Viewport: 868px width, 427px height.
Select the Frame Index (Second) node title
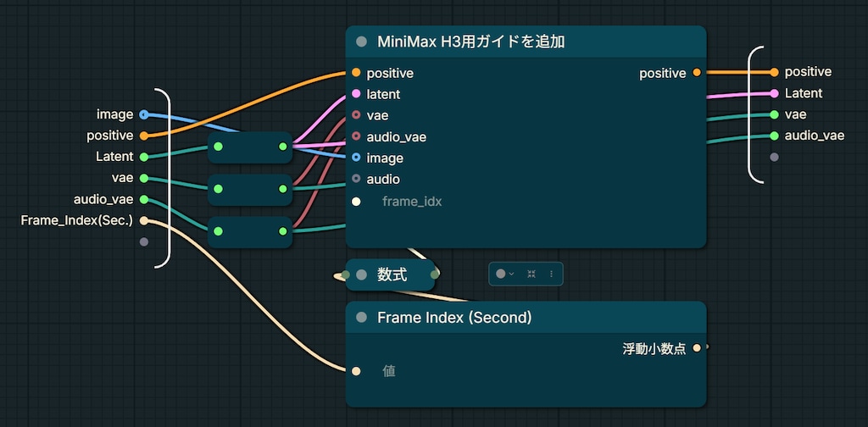(454, 318)
